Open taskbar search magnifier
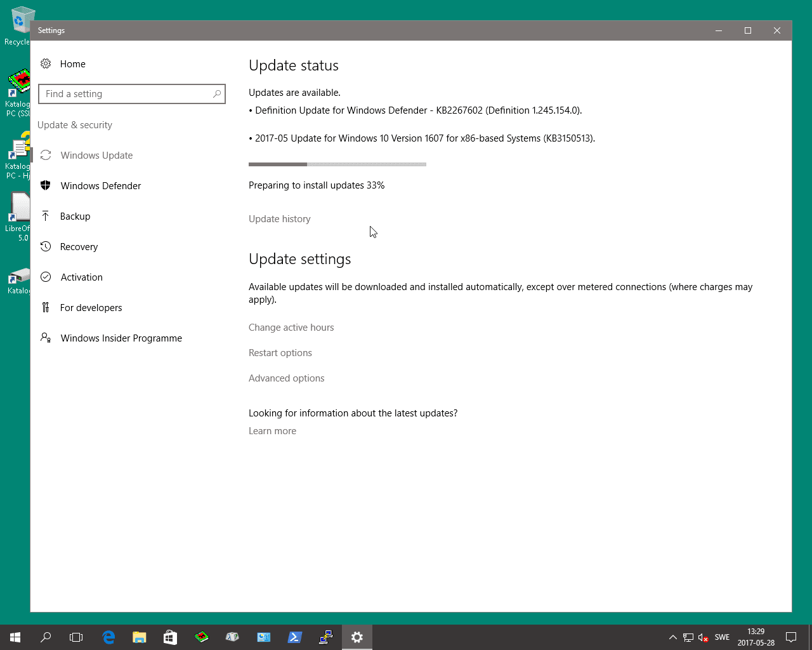This screenshot has width=812, height=650. pos(46,637)
